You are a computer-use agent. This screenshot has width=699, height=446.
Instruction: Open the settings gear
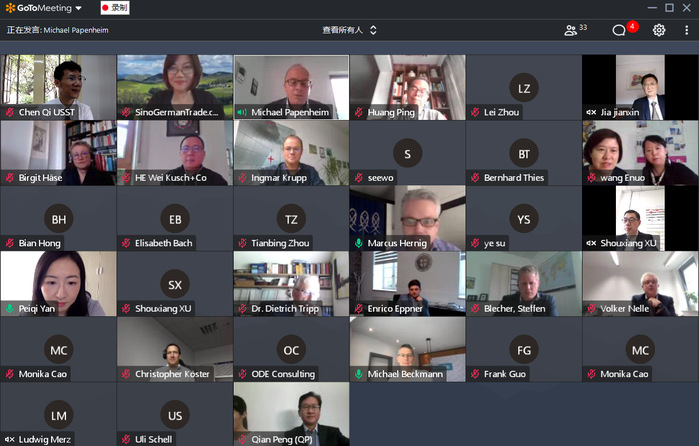tap(659, 30)
